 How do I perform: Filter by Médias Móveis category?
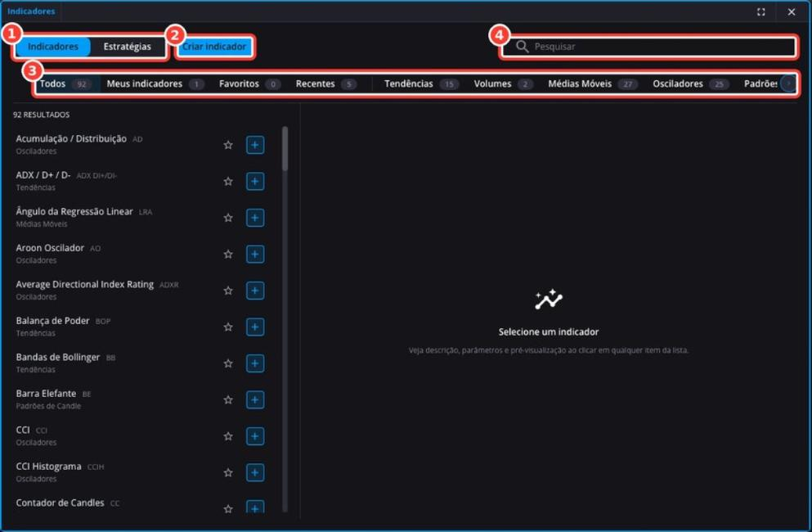click(592, 84)
